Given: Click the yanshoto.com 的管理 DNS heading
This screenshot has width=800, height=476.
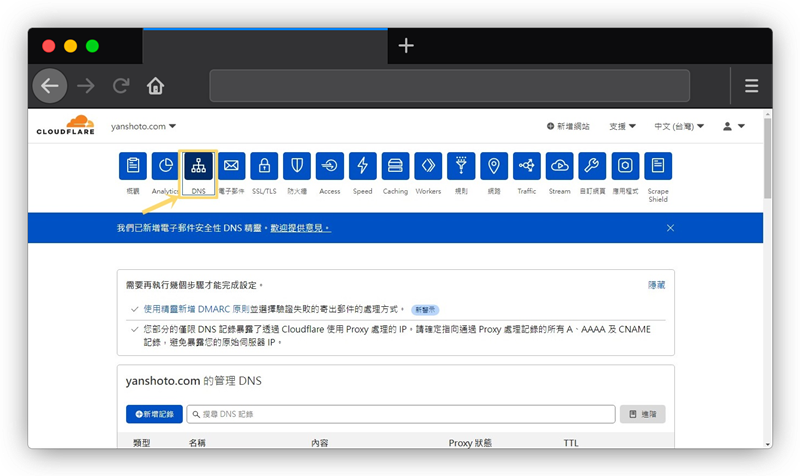Looking at the screenshot, I should 193,381.
